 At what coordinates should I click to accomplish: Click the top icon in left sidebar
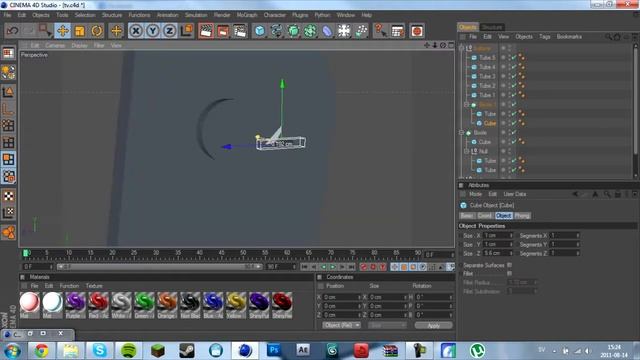pyautogui.click(x=8, y=53)
